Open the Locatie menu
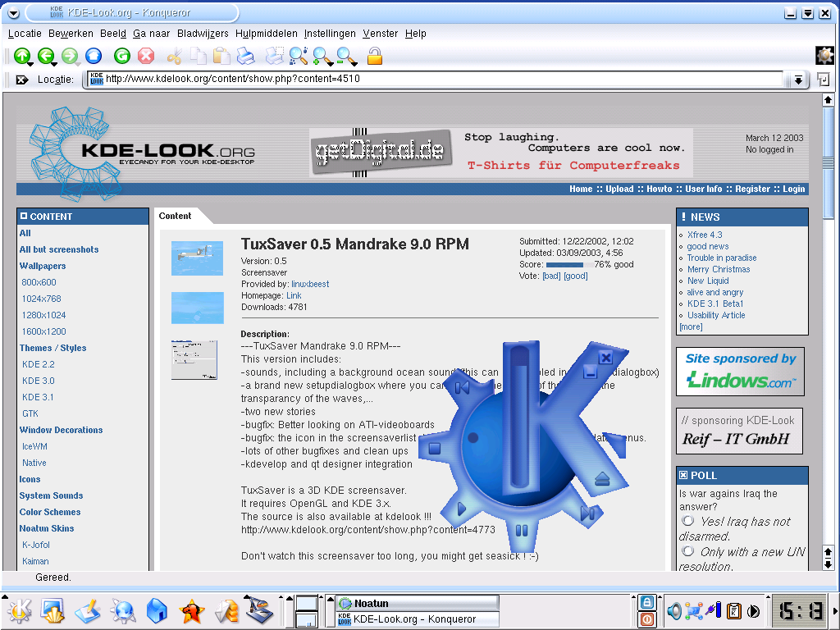 coord(25,33)
